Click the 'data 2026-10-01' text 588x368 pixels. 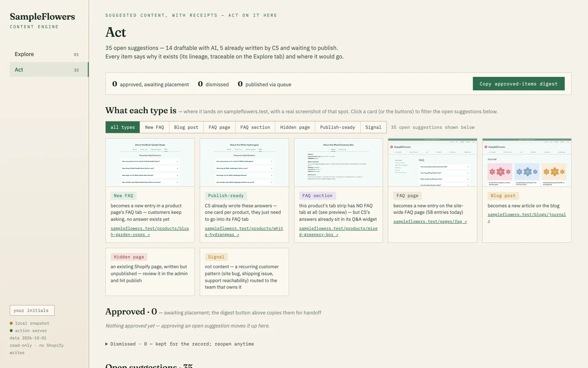pyautogui.click(x=28, y=338)
